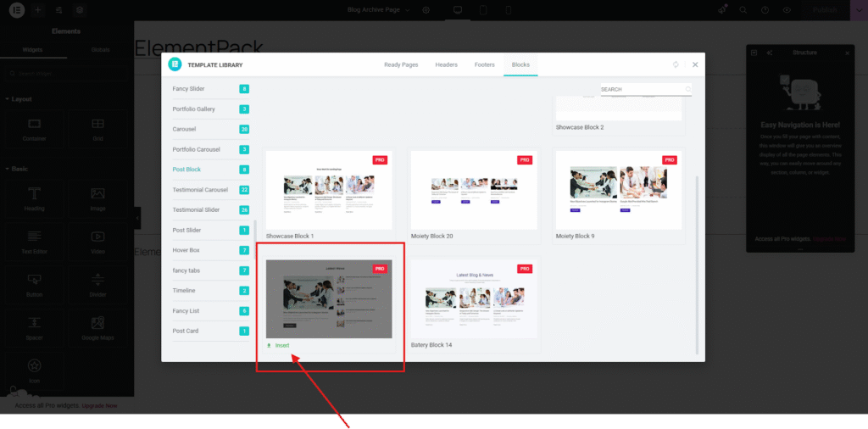Select the Text Editor widget

click(34, 242)
